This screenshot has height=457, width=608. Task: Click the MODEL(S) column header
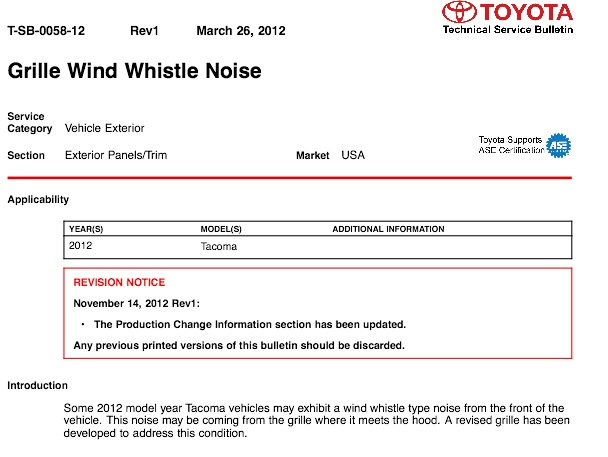(x=221, y=229)
